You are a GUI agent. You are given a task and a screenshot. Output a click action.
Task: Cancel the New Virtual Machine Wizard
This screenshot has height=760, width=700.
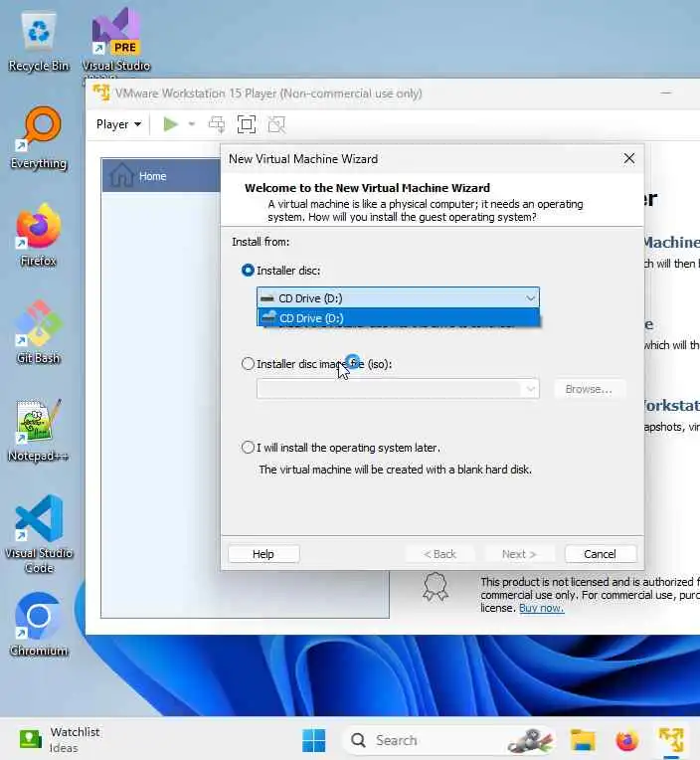601,554
